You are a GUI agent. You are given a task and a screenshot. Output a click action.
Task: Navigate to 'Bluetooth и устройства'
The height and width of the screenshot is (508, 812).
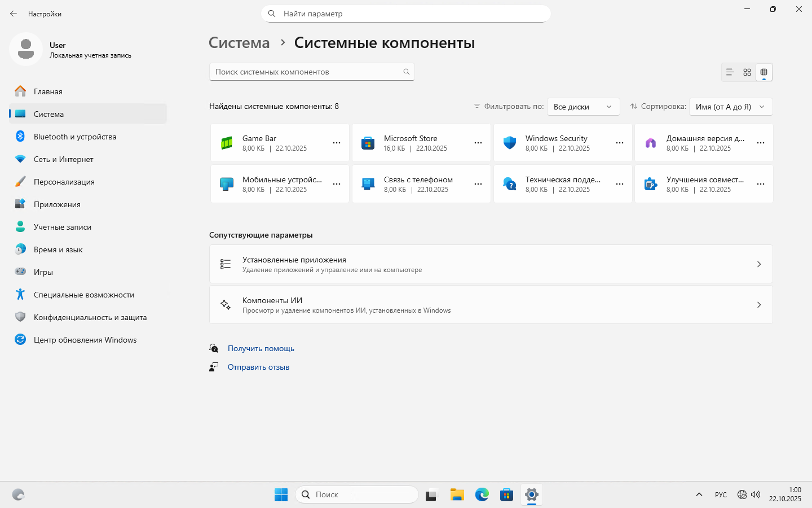coord(74,137)
